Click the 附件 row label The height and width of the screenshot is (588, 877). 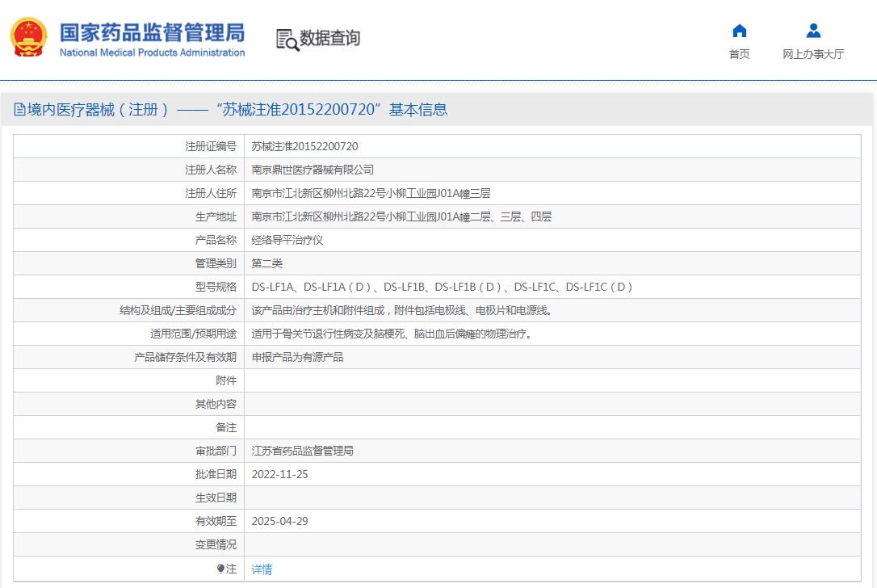click(x=226, y=381)
